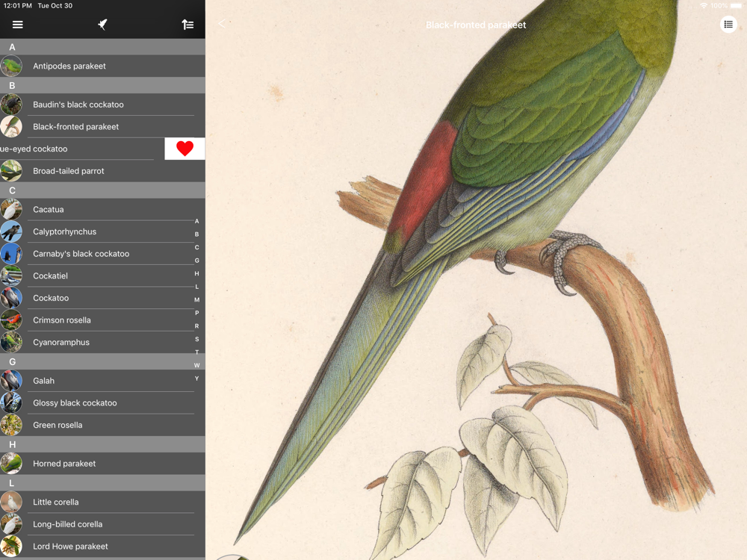Select Lord Howe parakeet entry
Image resolution: width=747 pixels, height=560 pixels.
pos(102,547)
